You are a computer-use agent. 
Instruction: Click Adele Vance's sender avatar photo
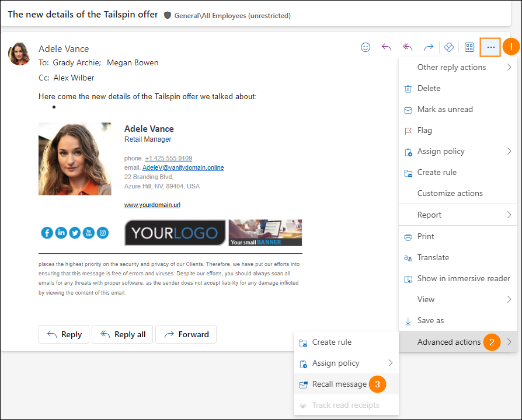tap(19, 54)
